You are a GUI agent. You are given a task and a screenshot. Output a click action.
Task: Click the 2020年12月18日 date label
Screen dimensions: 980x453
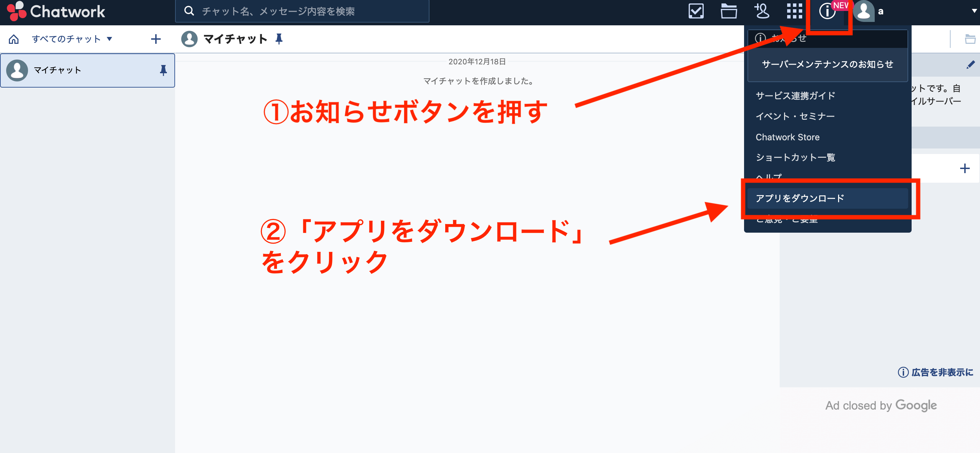click(477, 61)
